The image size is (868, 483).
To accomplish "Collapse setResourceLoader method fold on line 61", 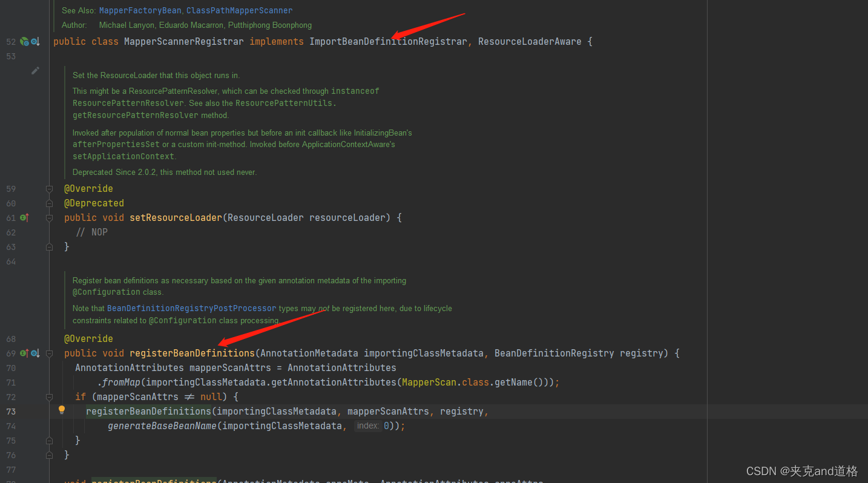I will pyautogui.click(x=50, y=218).
